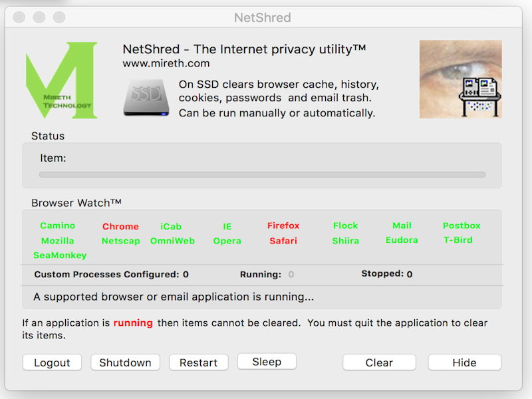The height and width of the screenshot is (399, 532).
Task: Select the red Firefox browser label
Action: click(283, 226)
